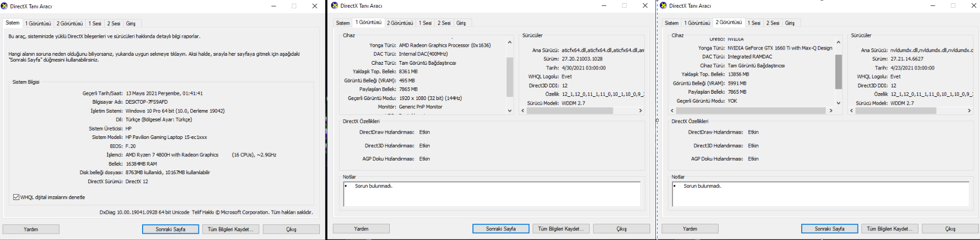Select Giriş tab in third window

(790, 23)
